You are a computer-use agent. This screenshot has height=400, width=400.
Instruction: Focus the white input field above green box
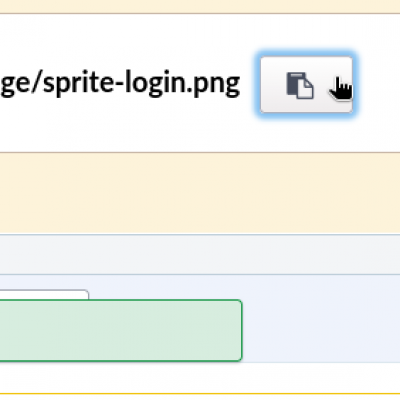[x=44, y=295]
